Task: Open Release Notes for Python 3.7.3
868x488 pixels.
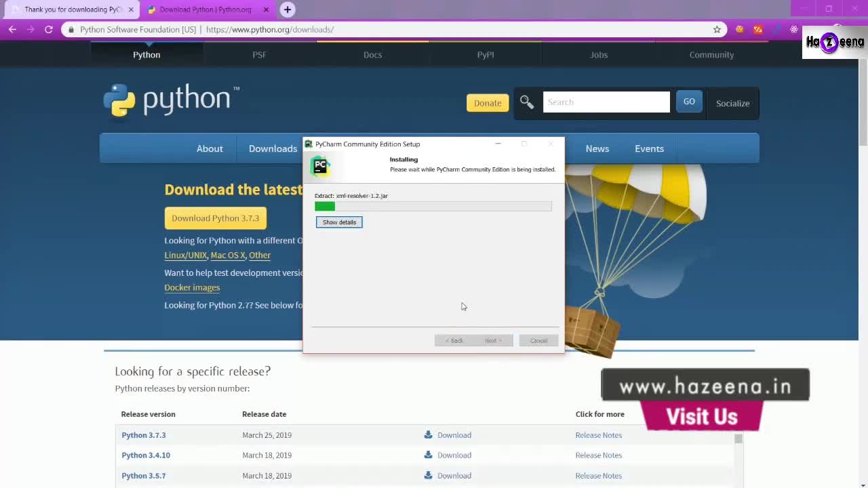Action: coord(599,435)
